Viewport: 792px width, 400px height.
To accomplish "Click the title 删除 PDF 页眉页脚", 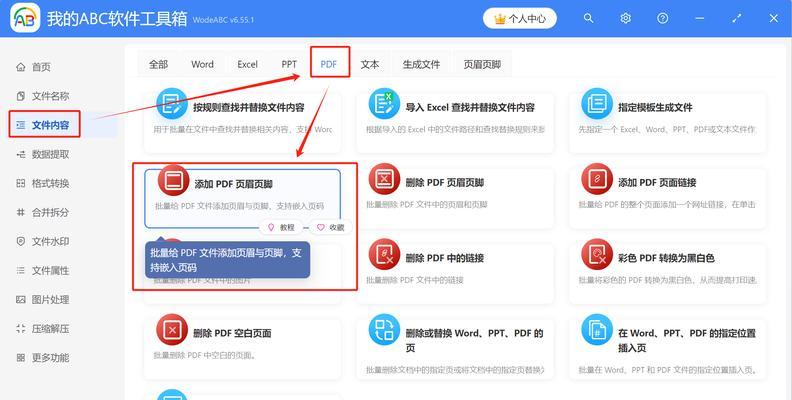I will (445, 183).
